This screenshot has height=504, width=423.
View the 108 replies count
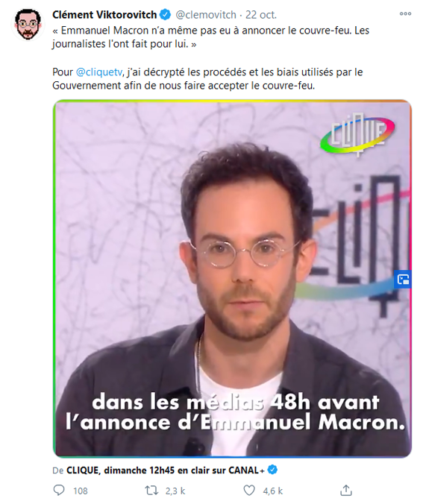[x=80, y=491]
